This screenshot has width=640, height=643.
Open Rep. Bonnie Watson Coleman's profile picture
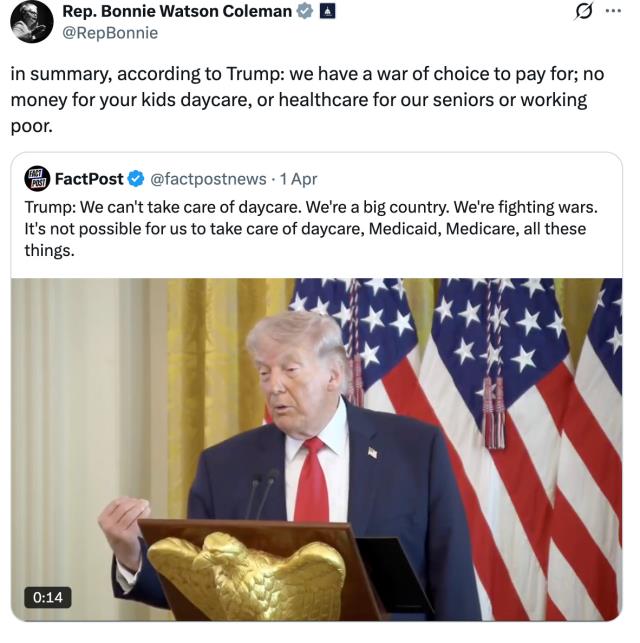tap(32, 22)
